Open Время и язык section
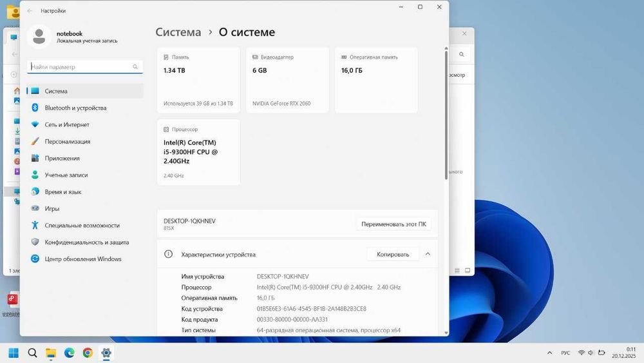The image size is (644, 363). point(85,191)
